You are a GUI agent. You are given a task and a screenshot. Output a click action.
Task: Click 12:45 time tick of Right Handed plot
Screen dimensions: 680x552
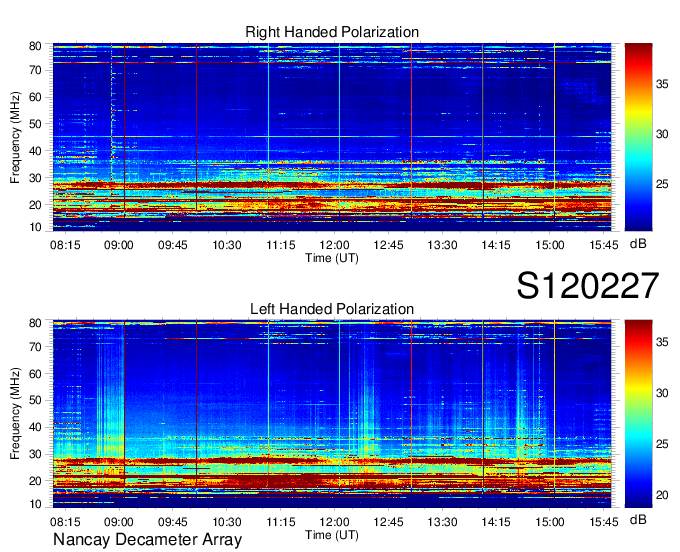pos(388,245)
